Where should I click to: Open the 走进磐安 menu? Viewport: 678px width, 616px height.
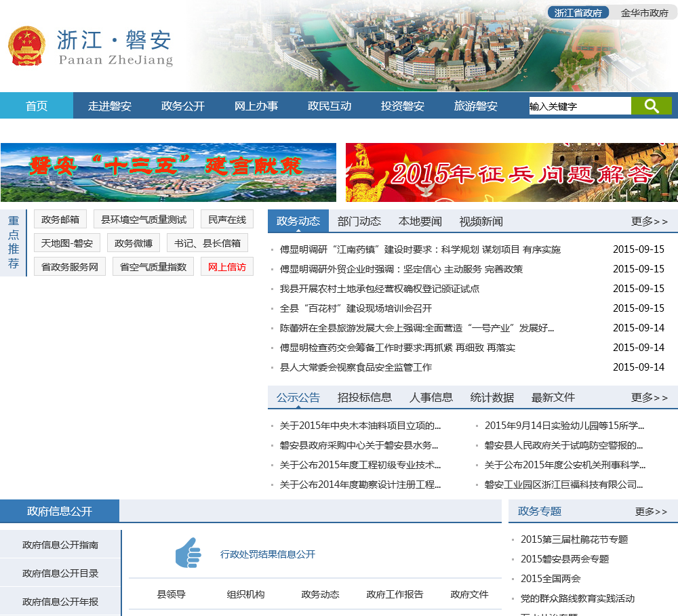click(110, 106)
